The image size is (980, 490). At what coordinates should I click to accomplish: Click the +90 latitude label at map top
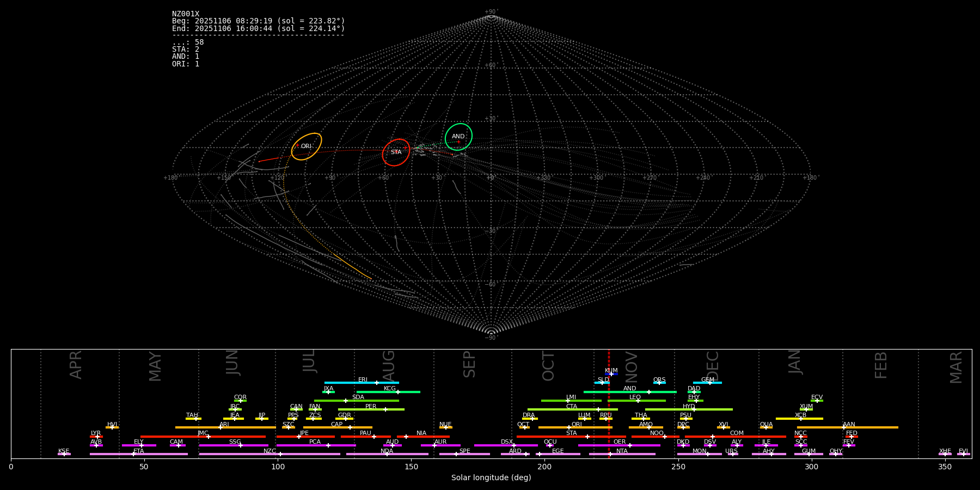click(x=491, y=11)
